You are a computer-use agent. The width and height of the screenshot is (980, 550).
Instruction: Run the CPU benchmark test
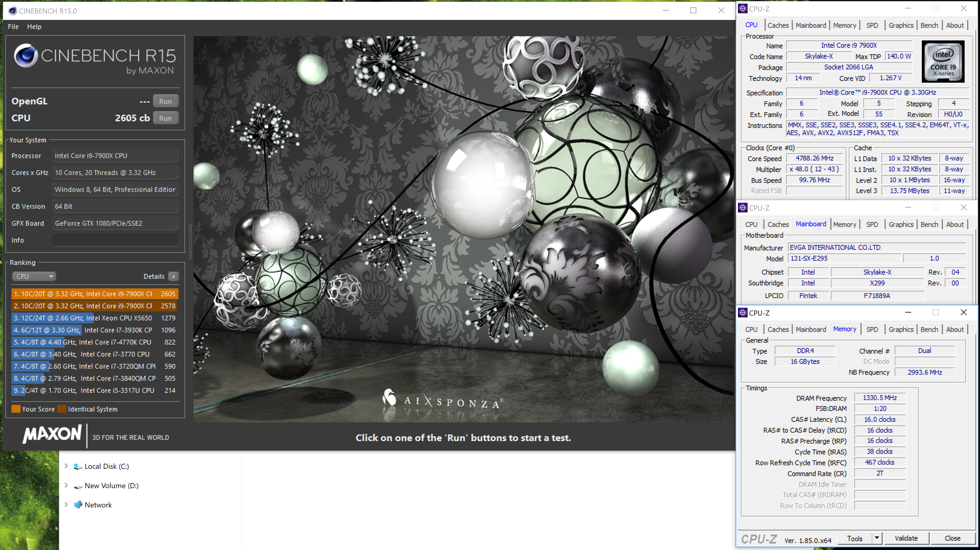[165, 118]
